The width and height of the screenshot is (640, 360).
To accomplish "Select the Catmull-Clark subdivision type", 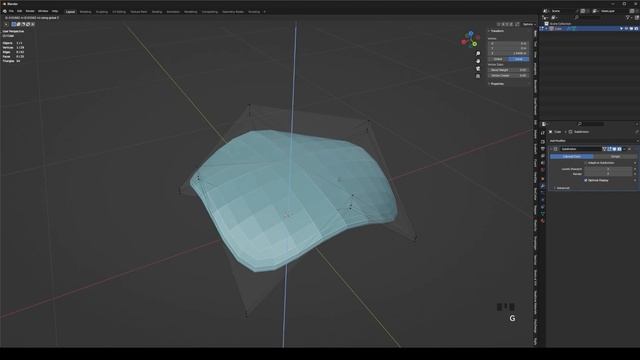I will [x=571, y=156].
